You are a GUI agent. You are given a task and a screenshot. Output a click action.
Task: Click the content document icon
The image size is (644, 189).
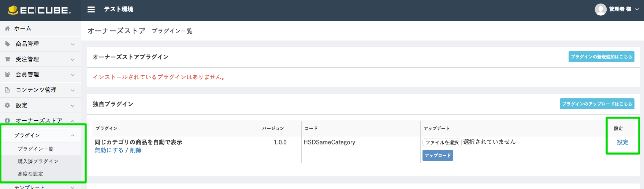pos(7,90)
